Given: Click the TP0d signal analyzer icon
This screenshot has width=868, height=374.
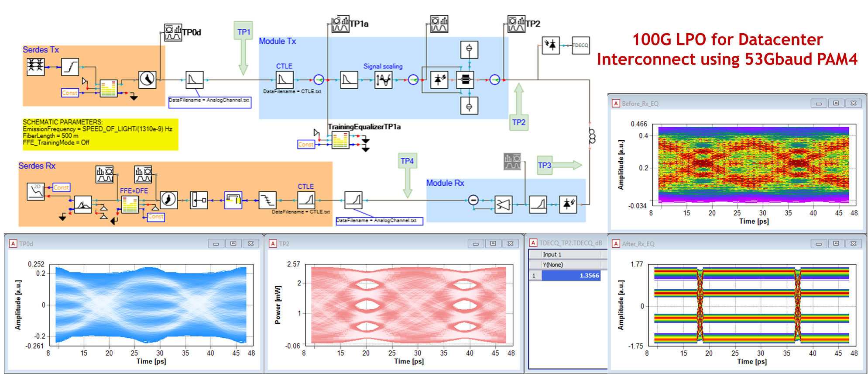Looking at the screenshot, I should coord(173,33).
